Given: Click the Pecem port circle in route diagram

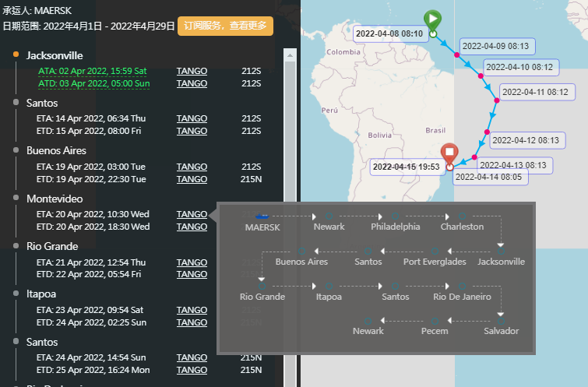Looking at the screenshot, I should (434, 320).
